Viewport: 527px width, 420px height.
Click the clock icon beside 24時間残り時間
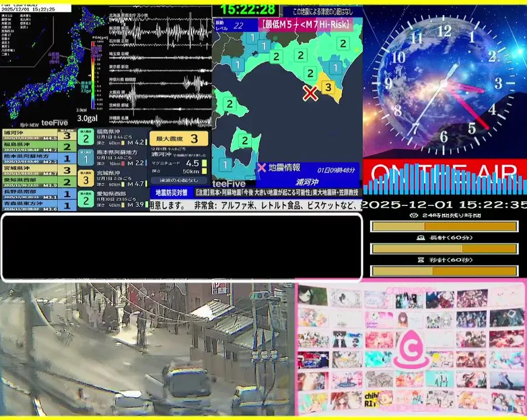[414, 215]
